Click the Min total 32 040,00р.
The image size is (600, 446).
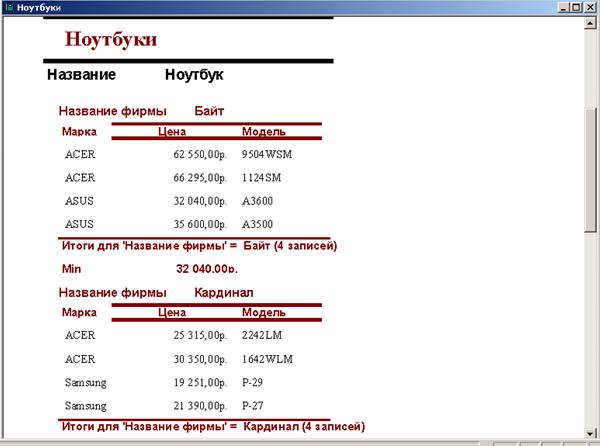[x=207, y=269]
